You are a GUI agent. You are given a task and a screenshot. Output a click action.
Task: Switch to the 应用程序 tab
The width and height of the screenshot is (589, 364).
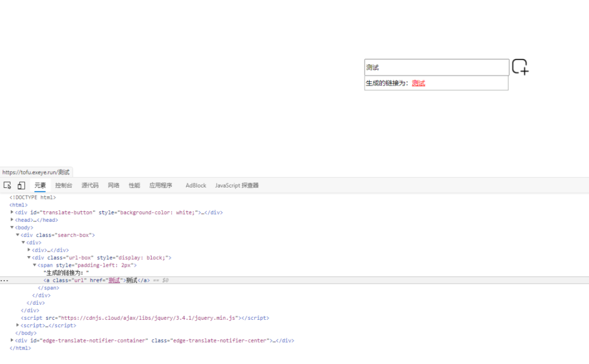(x=160, y=185)
